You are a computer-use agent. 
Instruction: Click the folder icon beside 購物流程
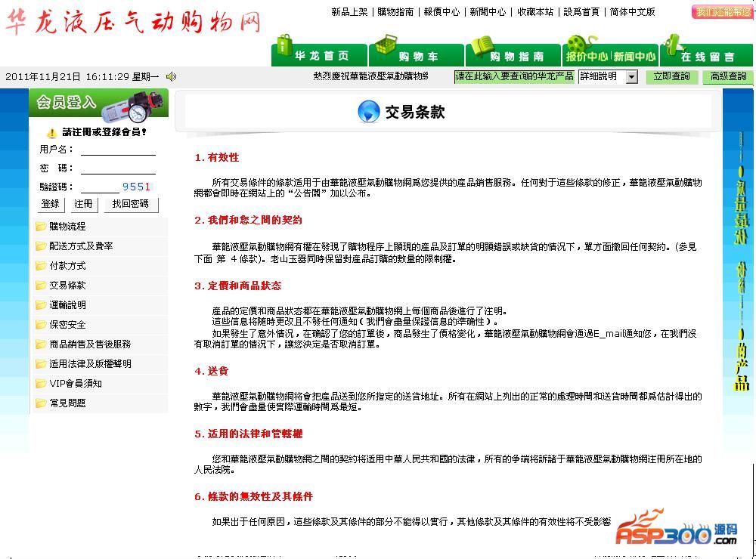tap(41, 226)
